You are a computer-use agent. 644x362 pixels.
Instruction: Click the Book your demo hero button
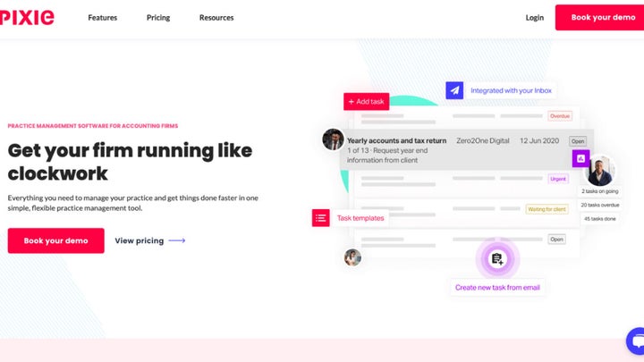click(x=55, y=240)
